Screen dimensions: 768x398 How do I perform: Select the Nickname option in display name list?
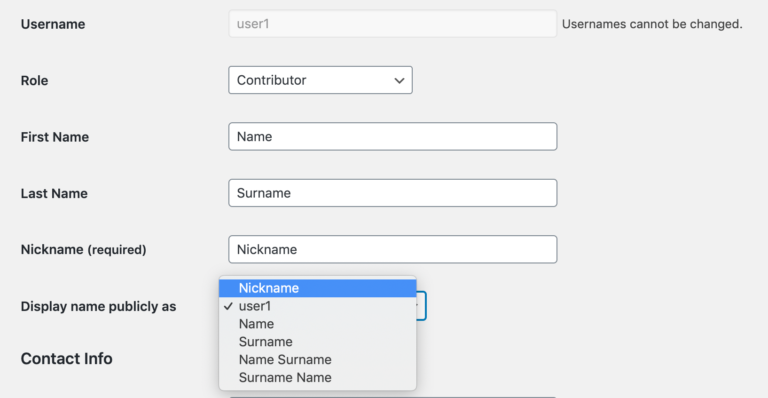click(317, 288)
